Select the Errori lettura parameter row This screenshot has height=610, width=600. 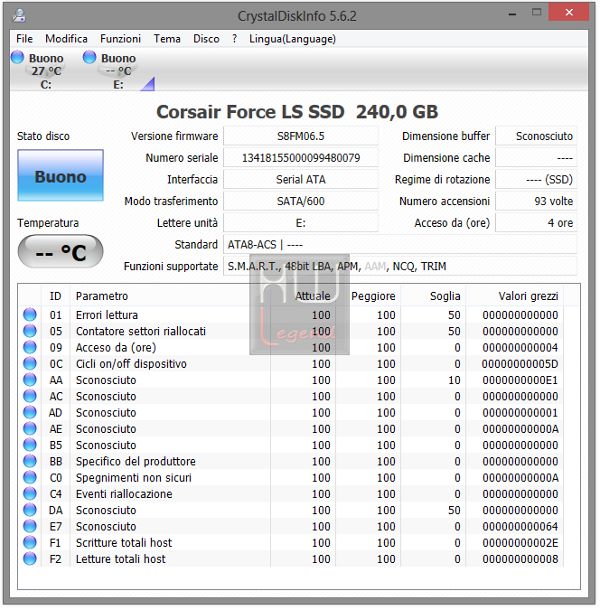[x=291, y=315]
